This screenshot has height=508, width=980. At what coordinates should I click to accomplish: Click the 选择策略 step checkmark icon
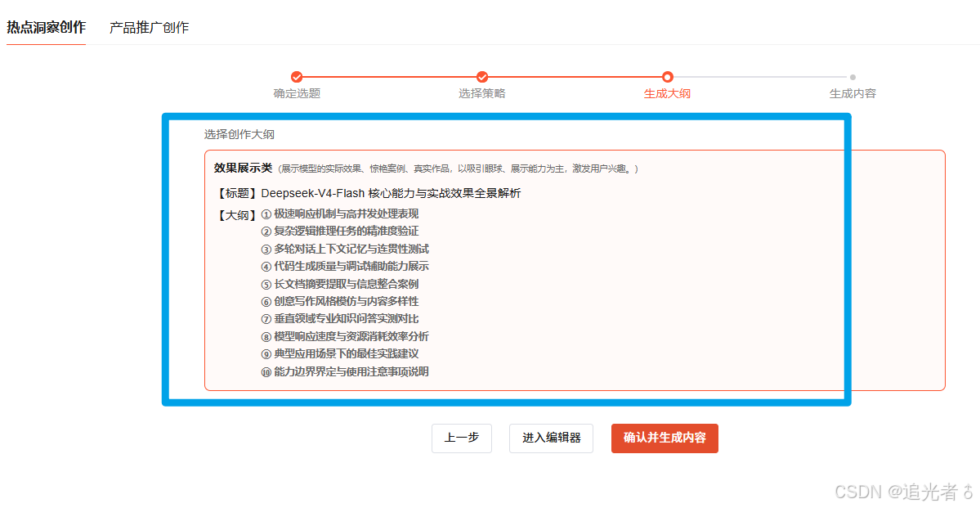(x=482, y=77)
